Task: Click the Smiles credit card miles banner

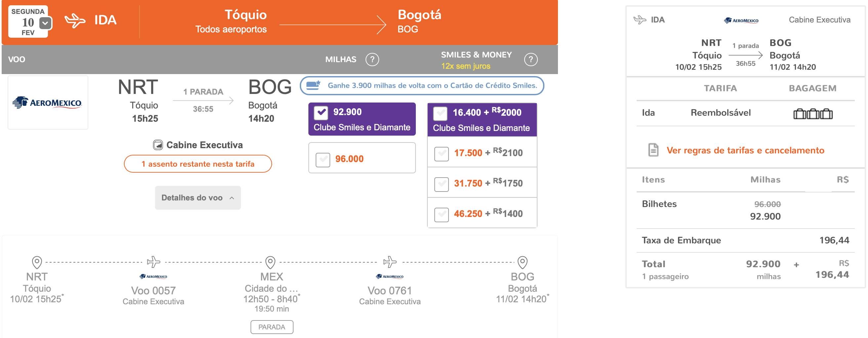Action: (422, 86)
